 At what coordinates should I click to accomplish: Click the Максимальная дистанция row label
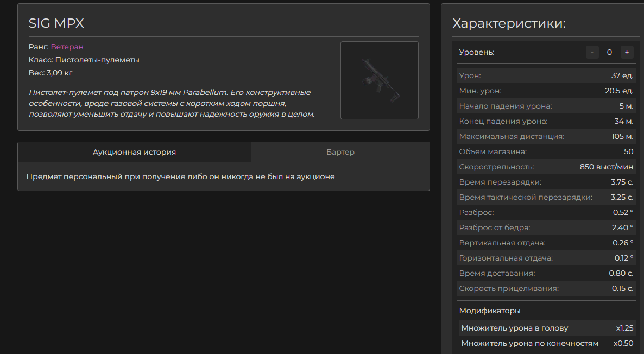click(512, 136)
